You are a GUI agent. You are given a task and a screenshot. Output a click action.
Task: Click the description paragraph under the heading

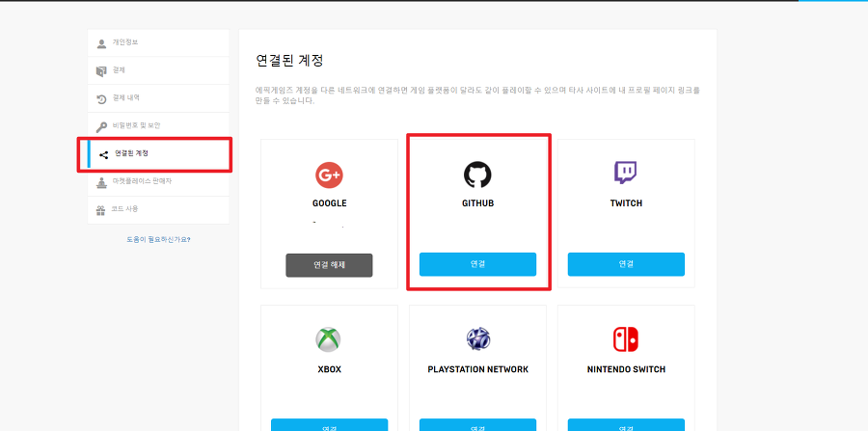pos(477,95)
